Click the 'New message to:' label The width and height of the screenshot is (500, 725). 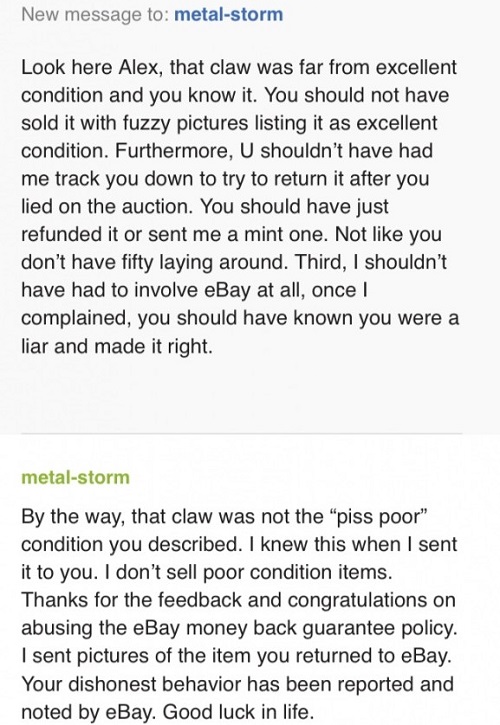pos(95,14)
